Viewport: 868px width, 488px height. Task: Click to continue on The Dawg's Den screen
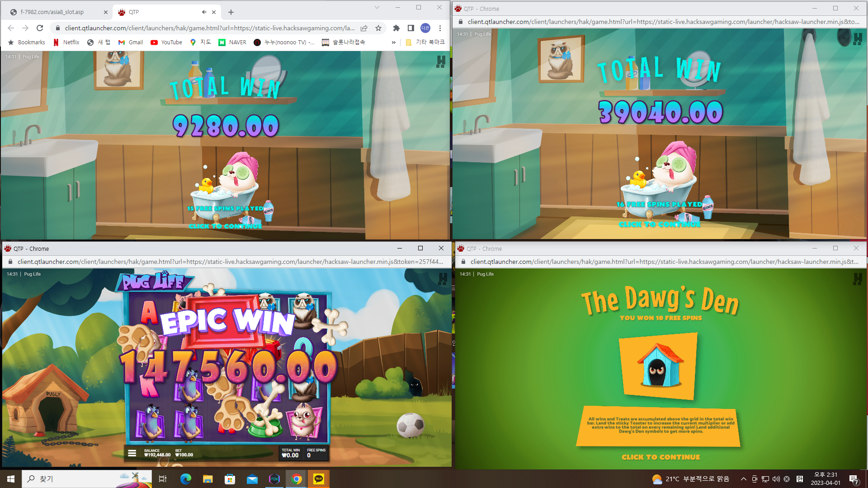coord(661,457)
